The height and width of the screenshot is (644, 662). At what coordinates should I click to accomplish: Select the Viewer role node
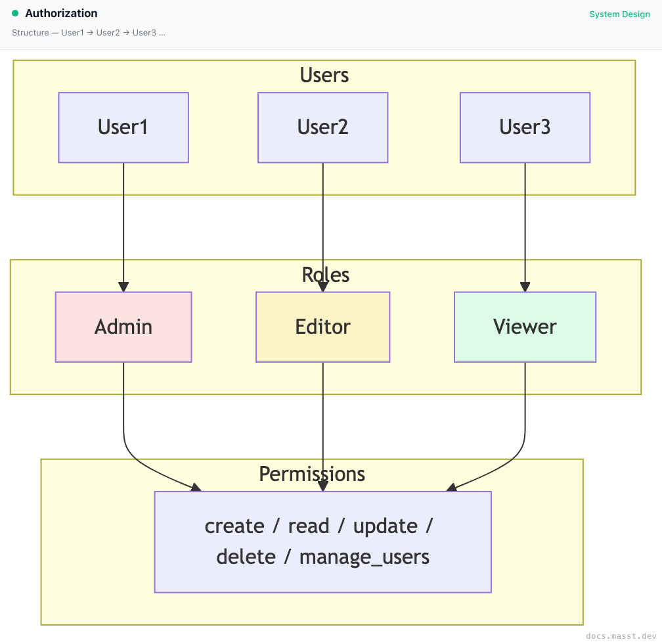(525, 327)
